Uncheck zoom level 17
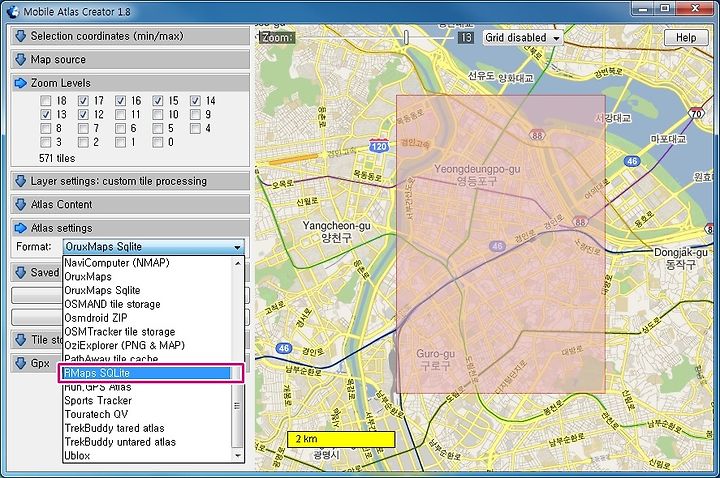Image resolution: width=720 pixels, height=478 pixels. pos(83,101)
